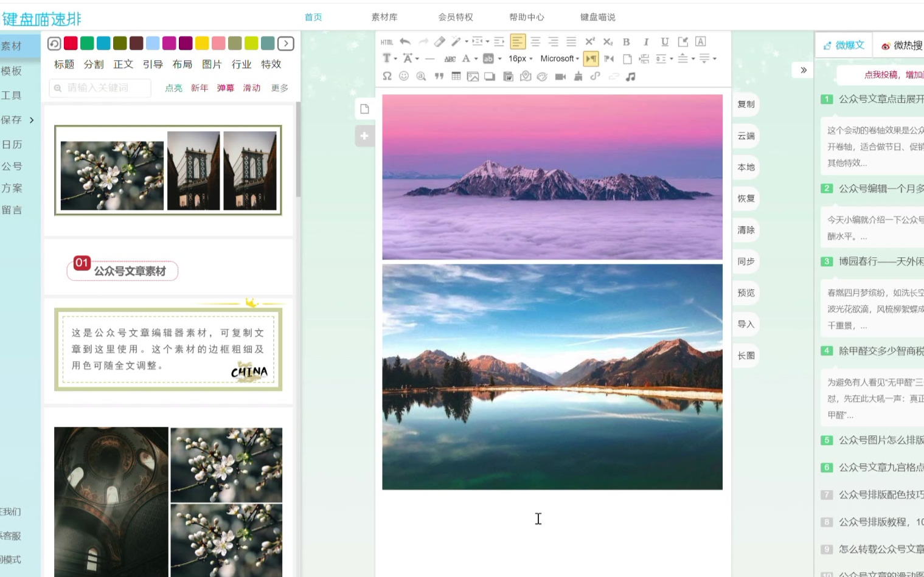This screenshot has width=924, height=577.
Task: Switch to the 微热搜 tab
Action: tap(903, 45)
